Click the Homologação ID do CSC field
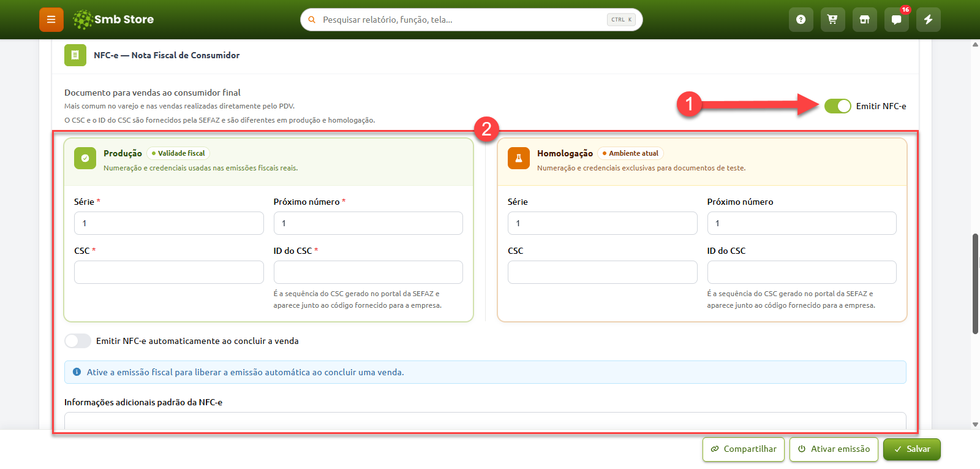The image size is (980, 469). point(802,272)
